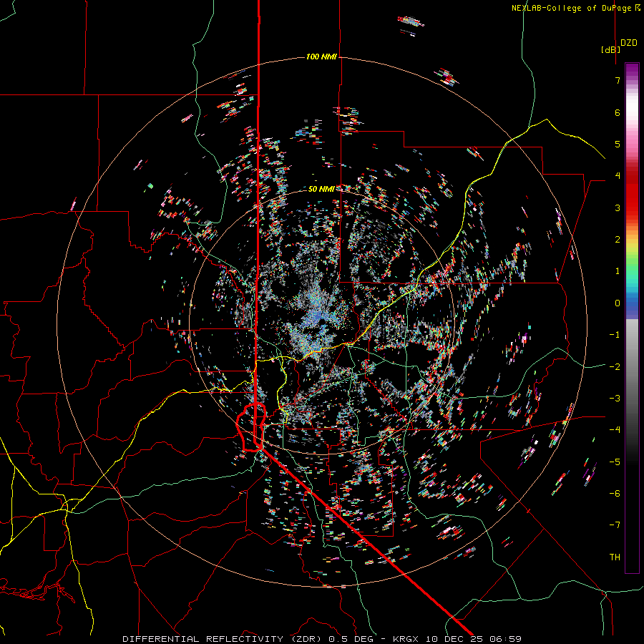Image resolution: width=644 pixels, height=644 pixels.
Task: Click the legend value -4
Action: [x=615, y=429]
